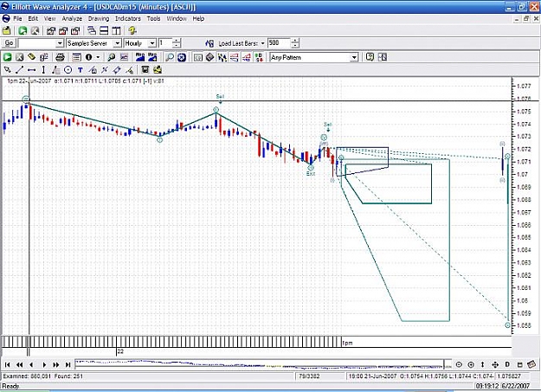Click the open file folder icon
Screen dimensions: 541x392
(x=7, y=30)
